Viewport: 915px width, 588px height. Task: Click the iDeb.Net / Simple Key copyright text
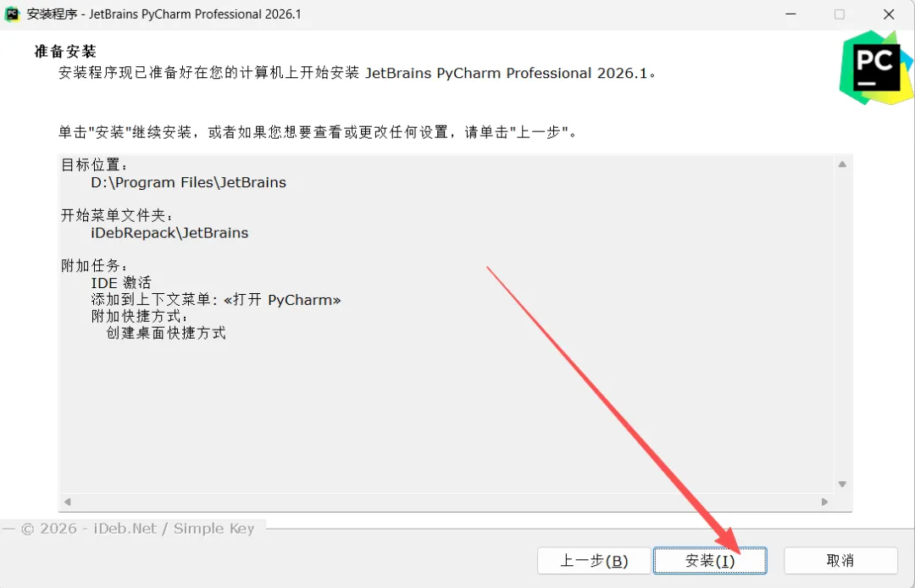[138, 529]
